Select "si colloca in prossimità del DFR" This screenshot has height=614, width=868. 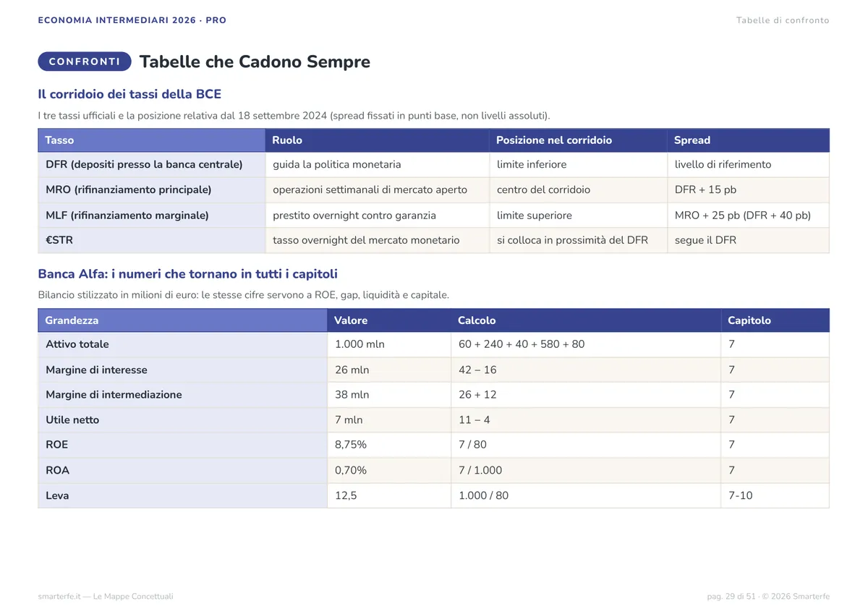579,240
